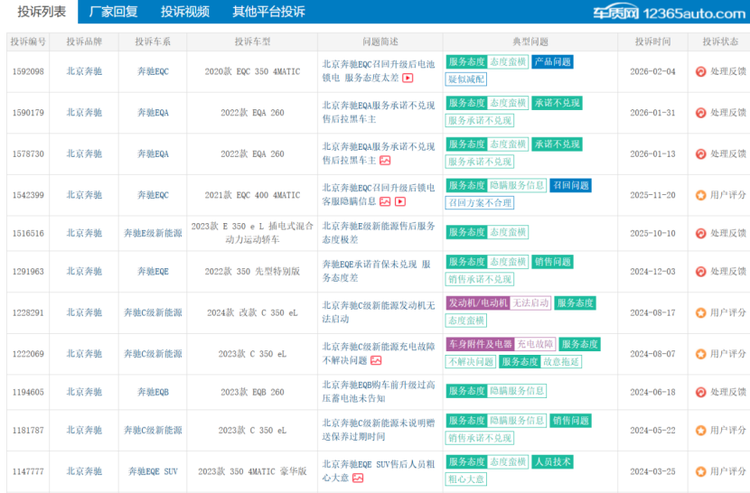The height and width of the screenshot is (493, 750).
Task: Click the 粗心大意 tag
Action: click(x=466, y=479)
